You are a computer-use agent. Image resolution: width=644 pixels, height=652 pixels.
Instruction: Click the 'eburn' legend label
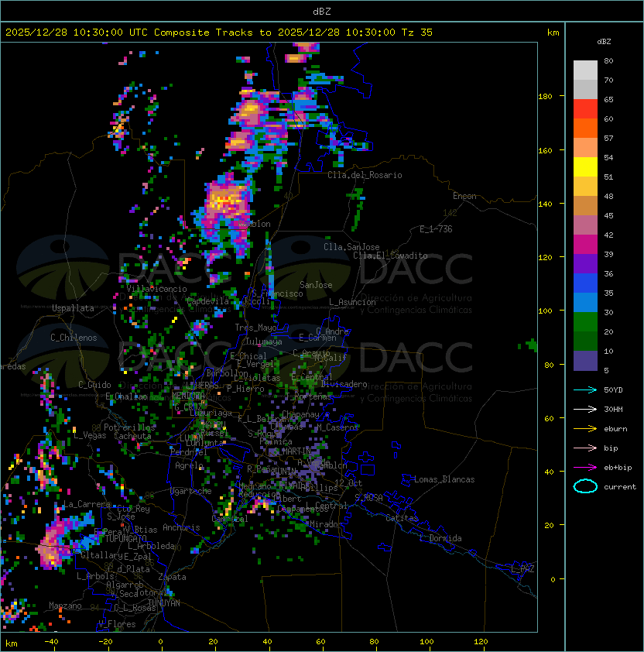point(615,429)
